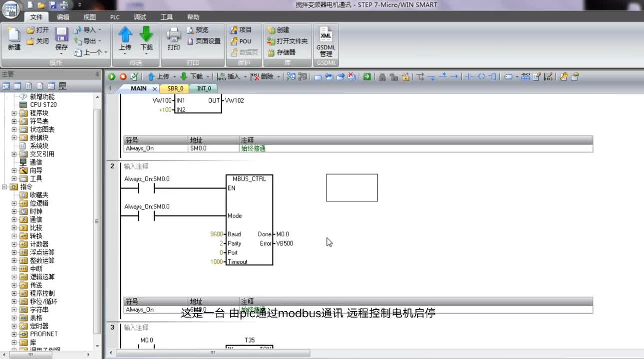Click the Open (打开) file button
Screen dimensions: 644x359
(38, 30)
